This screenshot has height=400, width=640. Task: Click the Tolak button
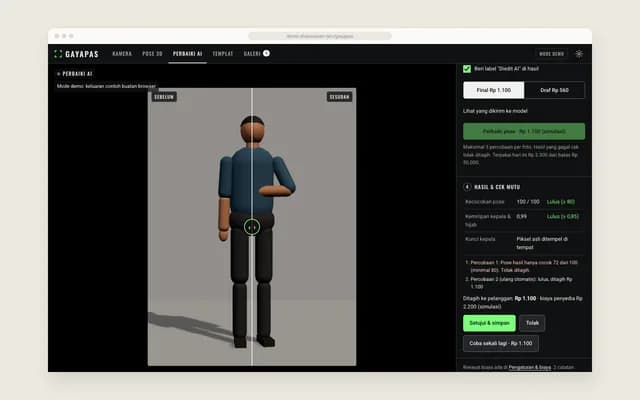click(x=532, y=323)
